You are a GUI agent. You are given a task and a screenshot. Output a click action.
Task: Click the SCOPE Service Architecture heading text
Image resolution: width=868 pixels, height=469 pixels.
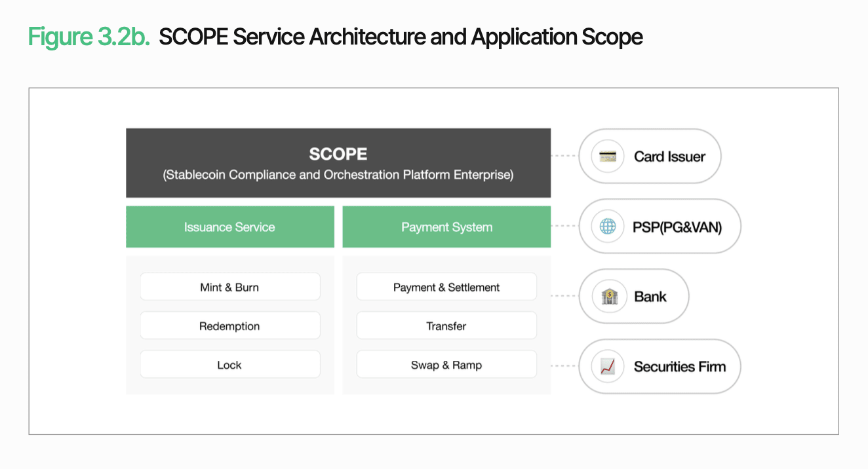point(401,37)
